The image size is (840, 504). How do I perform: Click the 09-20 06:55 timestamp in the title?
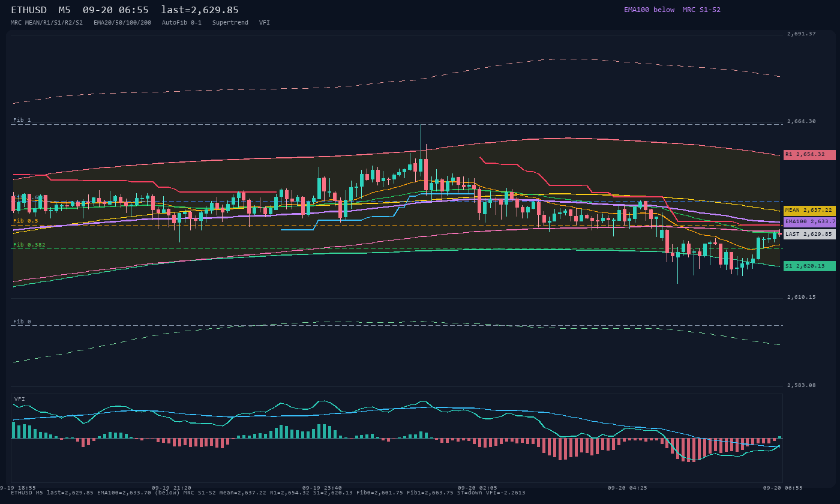coord(116,10)
